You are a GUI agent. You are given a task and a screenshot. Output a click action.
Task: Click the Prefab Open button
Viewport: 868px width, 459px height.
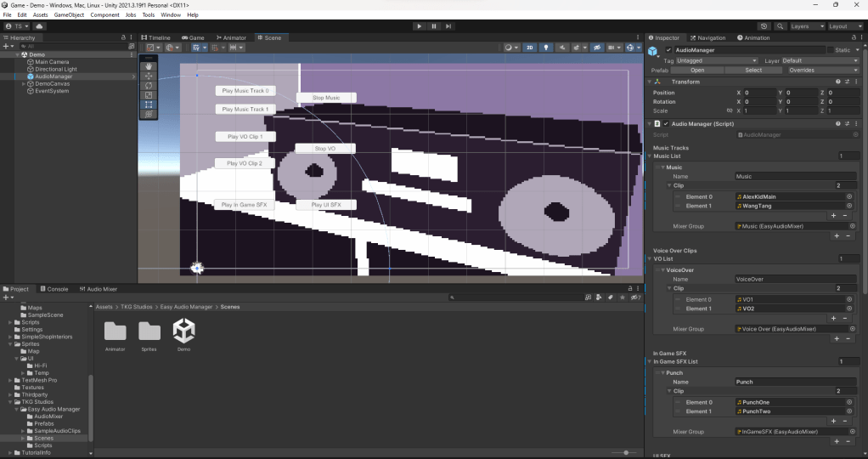697,70
